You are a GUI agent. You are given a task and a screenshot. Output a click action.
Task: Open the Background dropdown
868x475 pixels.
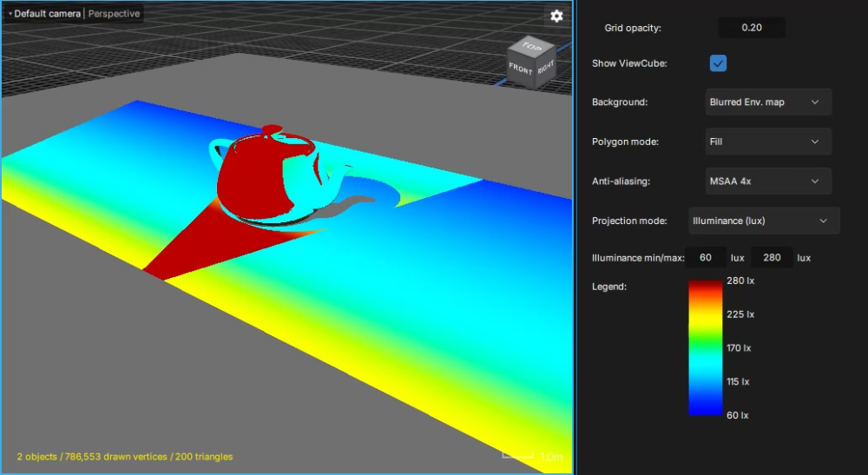pos(768,102)
